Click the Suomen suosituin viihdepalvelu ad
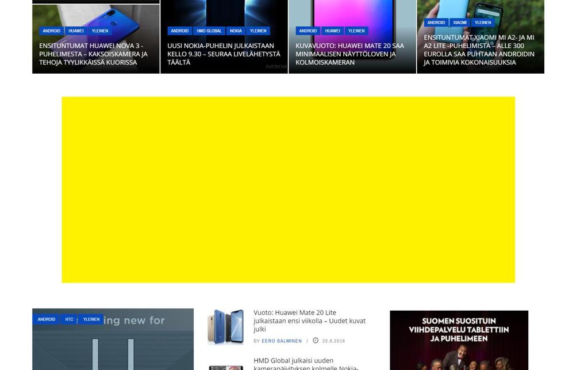This screenshot has height=370, width=588. click(459, 340)
